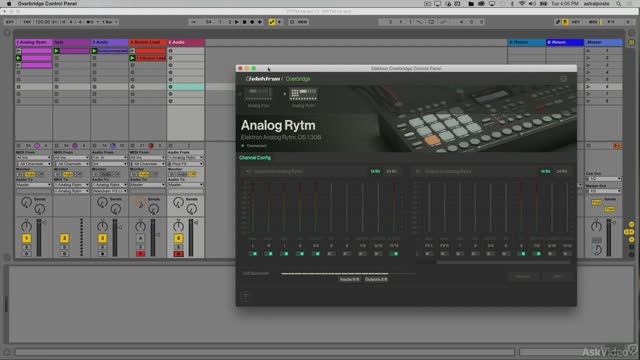Open the Apple menu
The image size is (640, 360).
click(9, 4)
